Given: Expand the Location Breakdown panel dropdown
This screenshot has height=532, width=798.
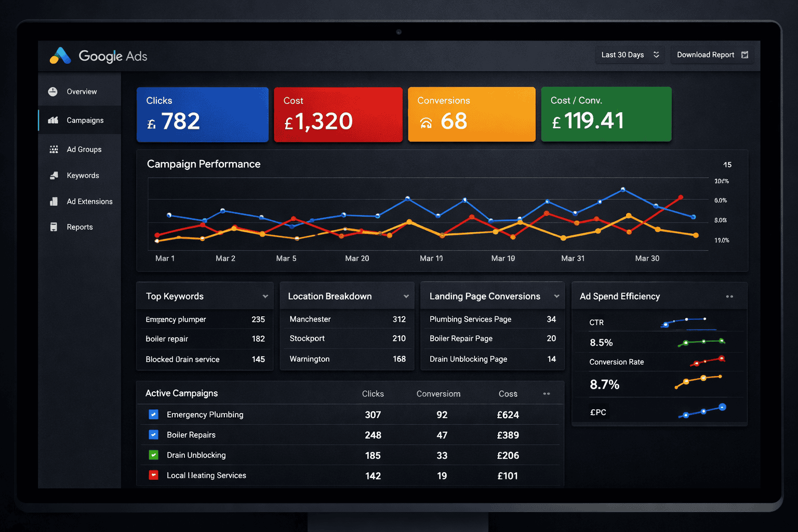Looking at the screenshot, I should (x=406, y=296).
